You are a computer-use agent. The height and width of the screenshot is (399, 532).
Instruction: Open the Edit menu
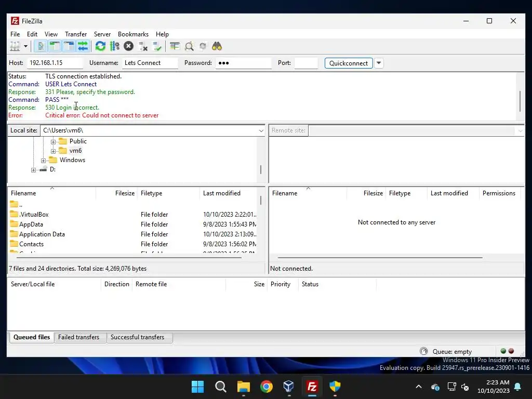point(32,34)
